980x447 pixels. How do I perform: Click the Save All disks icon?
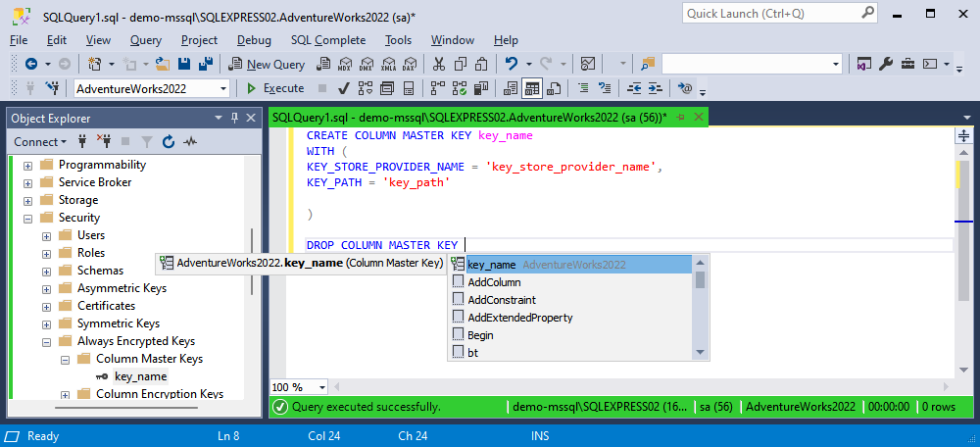pos(205,64)
